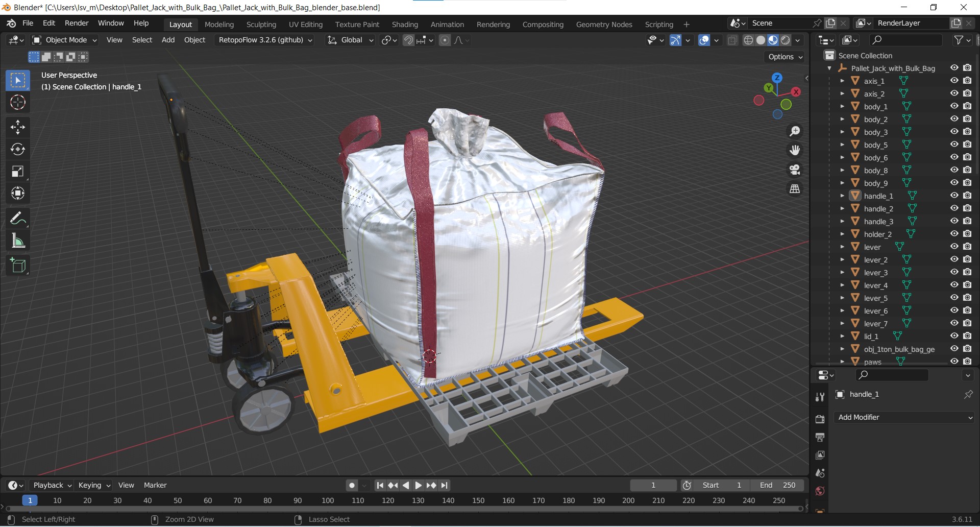Viewport: 980px width, 527px height.
Task: Toggle X-ray mode button
Action: point(732,40)
